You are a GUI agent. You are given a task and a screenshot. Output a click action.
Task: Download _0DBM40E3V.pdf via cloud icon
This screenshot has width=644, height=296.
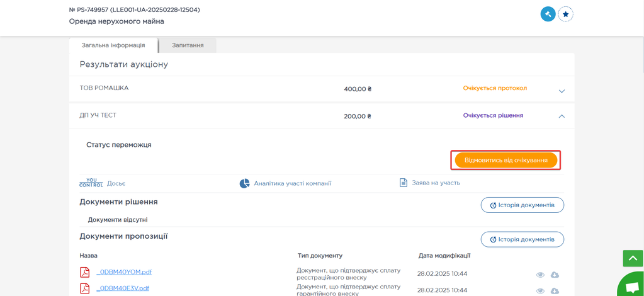click(555, 290)
